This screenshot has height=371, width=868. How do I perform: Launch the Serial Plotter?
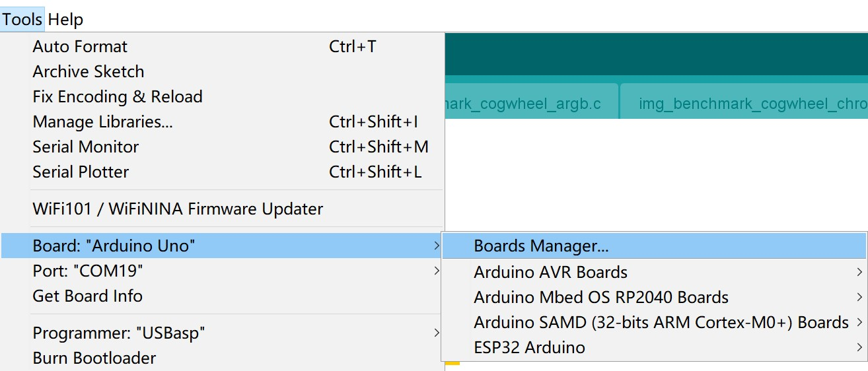click(x=223, y=172)
